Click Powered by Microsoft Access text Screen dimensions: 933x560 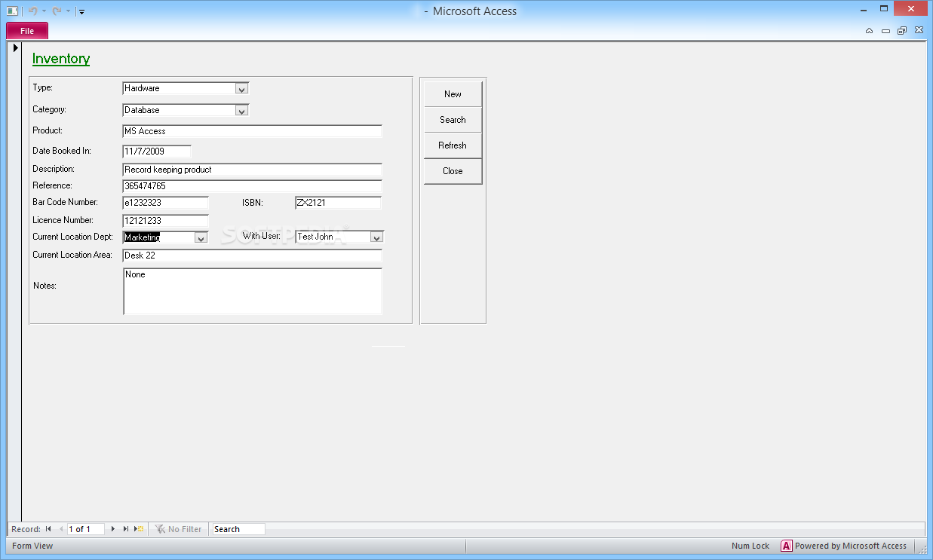[x=851, y=546]
